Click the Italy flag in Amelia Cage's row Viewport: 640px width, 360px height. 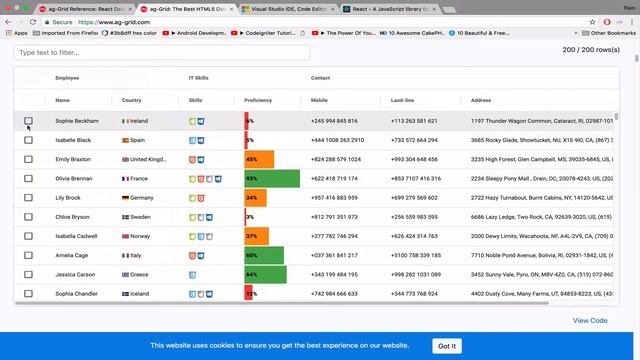pos(125,256)
